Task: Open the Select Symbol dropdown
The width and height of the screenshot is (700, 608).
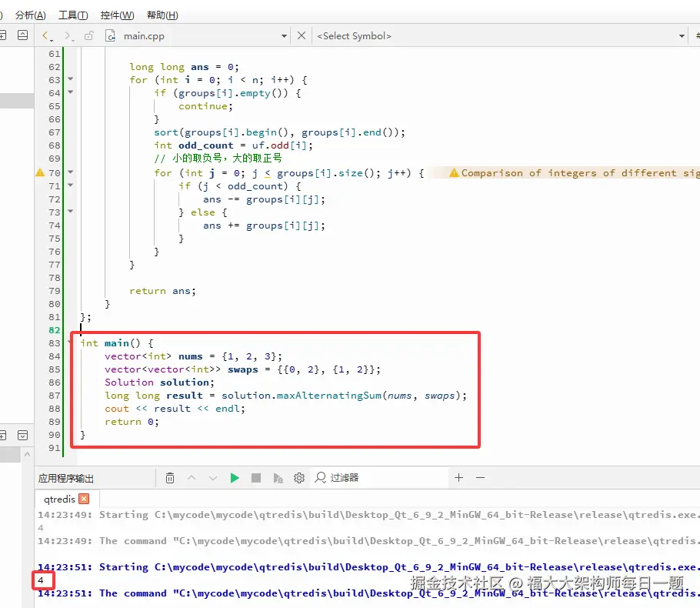Action: point(682,36)
